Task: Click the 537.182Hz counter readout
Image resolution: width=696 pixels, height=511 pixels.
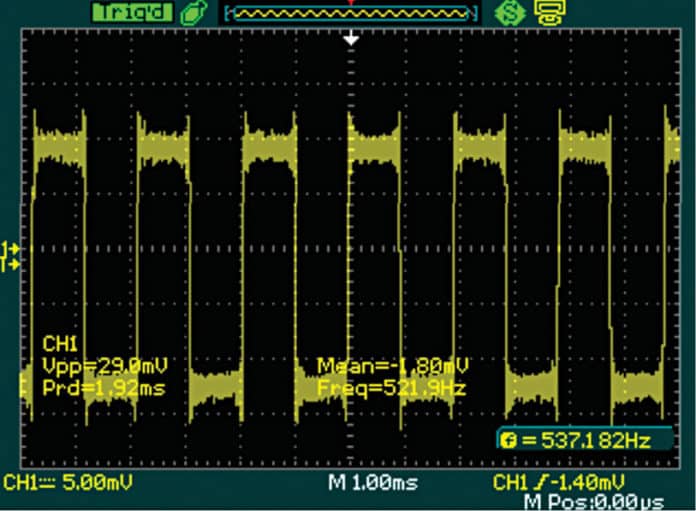Action: 596,441
